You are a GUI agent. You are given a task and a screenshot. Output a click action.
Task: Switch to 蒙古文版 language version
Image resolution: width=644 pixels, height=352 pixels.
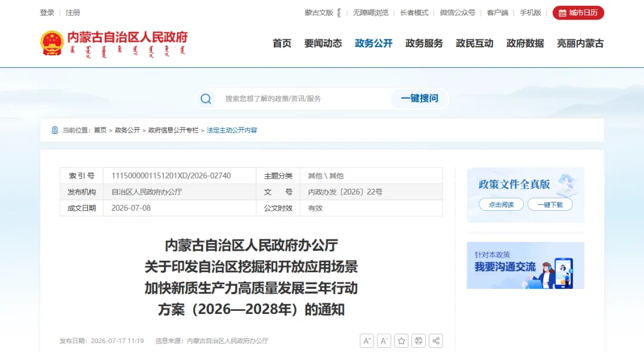323,13
